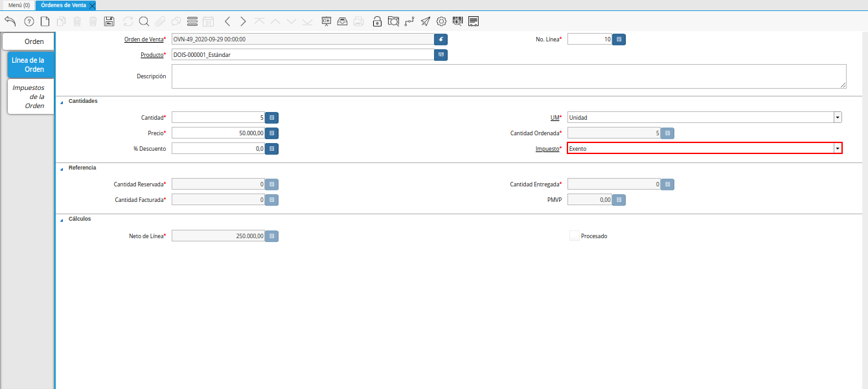
Task: Click the refresh circular arrows icon
Action: (x=128, y=21)
